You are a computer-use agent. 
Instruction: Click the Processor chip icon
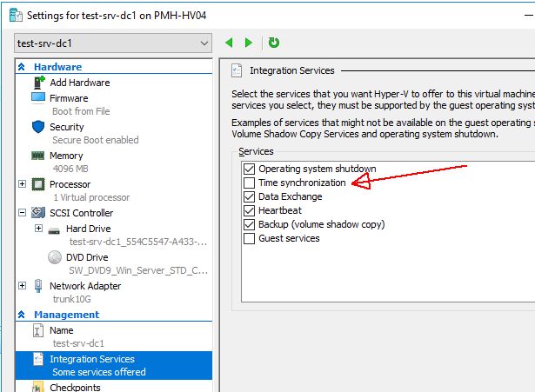click(x=38, y=184)
